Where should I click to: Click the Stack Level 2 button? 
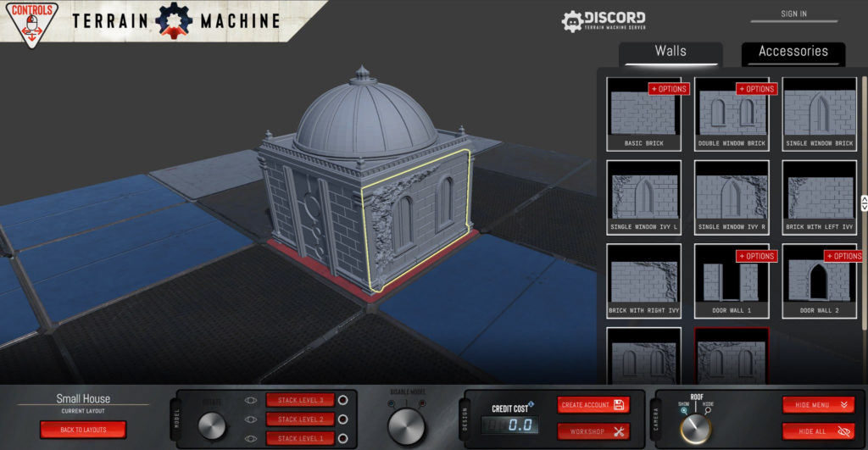301,419
